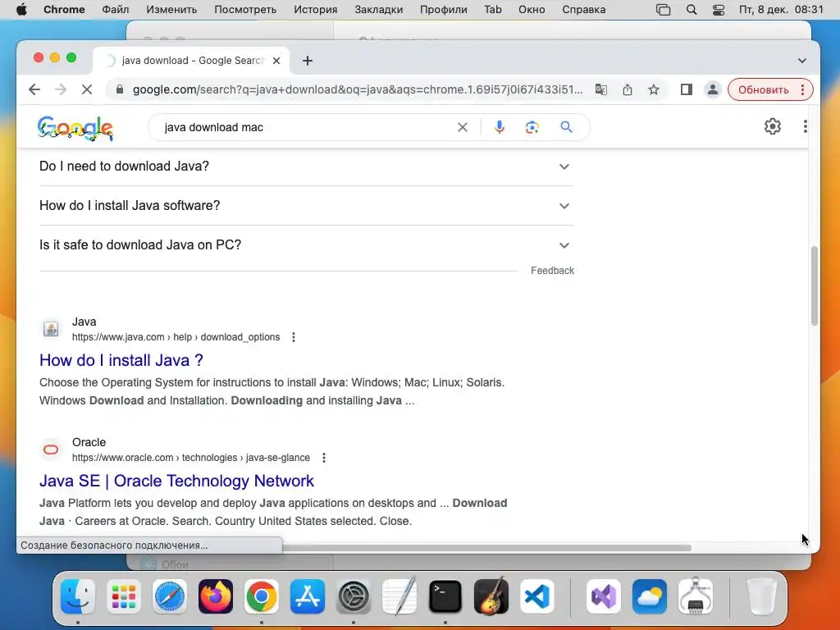This screenshot has height=630, width=840.
Task: Open the Профили menu
Action: click(x=444, y=10)
